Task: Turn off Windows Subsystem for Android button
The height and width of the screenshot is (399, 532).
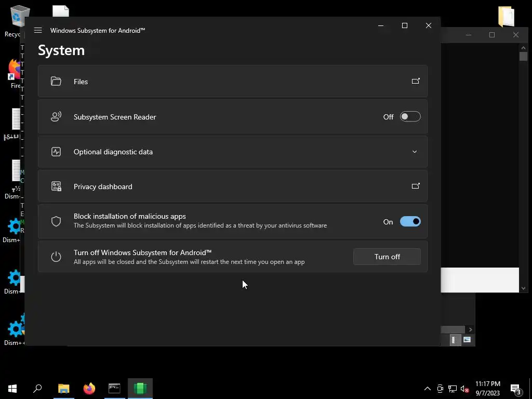Action: pos(387,257)
